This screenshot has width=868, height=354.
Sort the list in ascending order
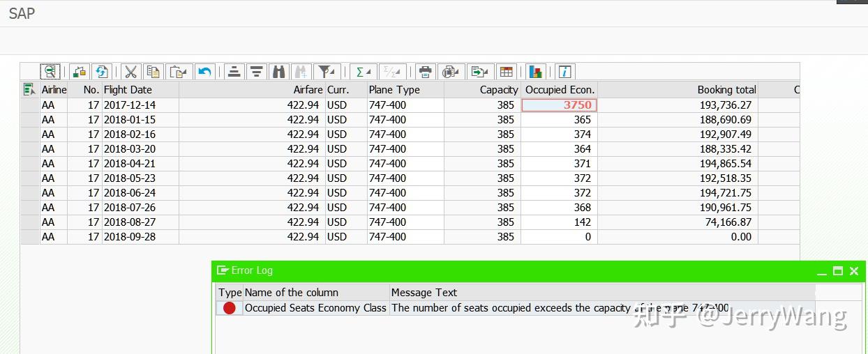click(x=234, y=71)
